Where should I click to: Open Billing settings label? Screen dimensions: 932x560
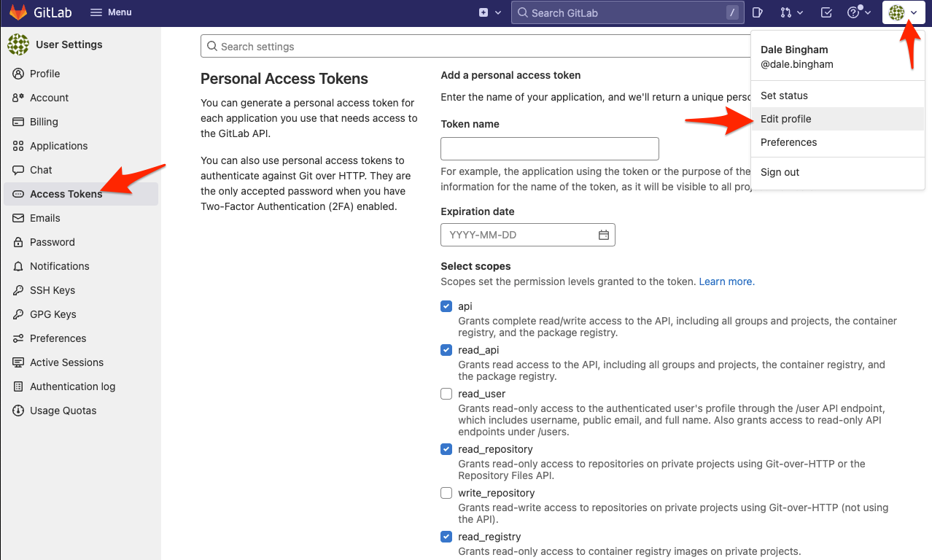44,122
